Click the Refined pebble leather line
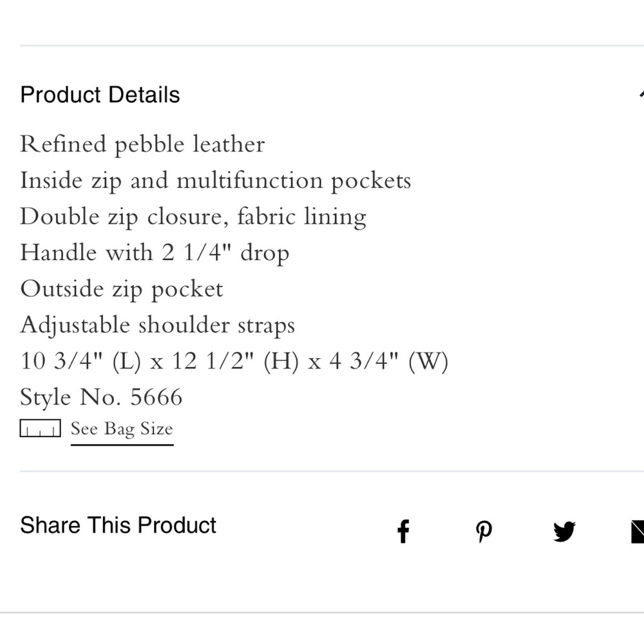644x644 pixels. pos(142,144)
